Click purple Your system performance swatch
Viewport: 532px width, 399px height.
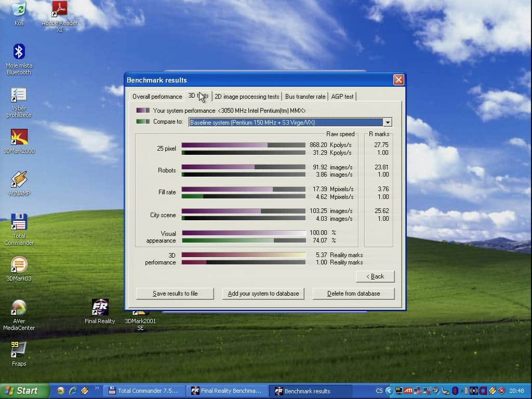pos(143,110)
